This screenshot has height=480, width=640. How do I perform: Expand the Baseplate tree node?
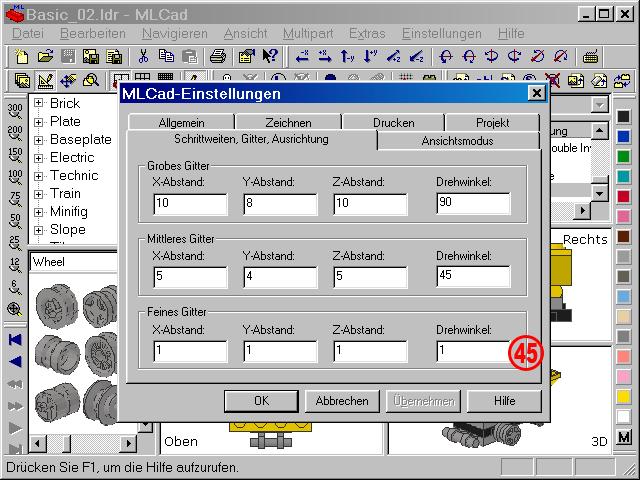(x=38, y=140)
